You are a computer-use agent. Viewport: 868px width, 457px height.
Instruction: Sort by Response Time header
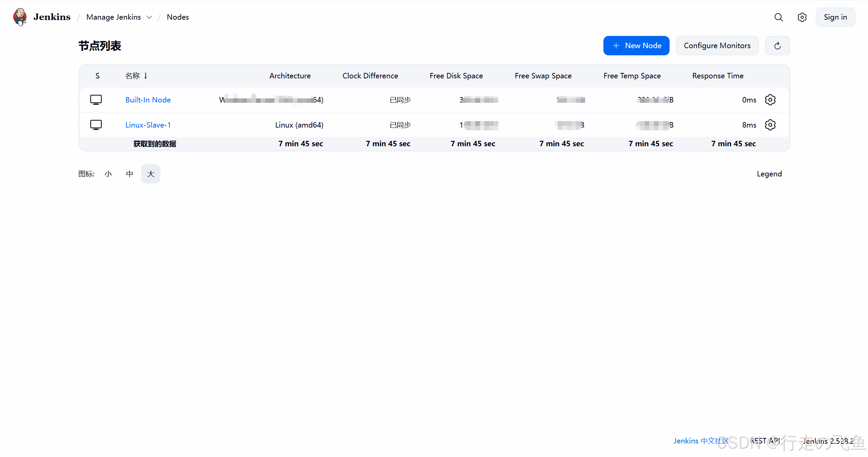(x=718, y=76)
